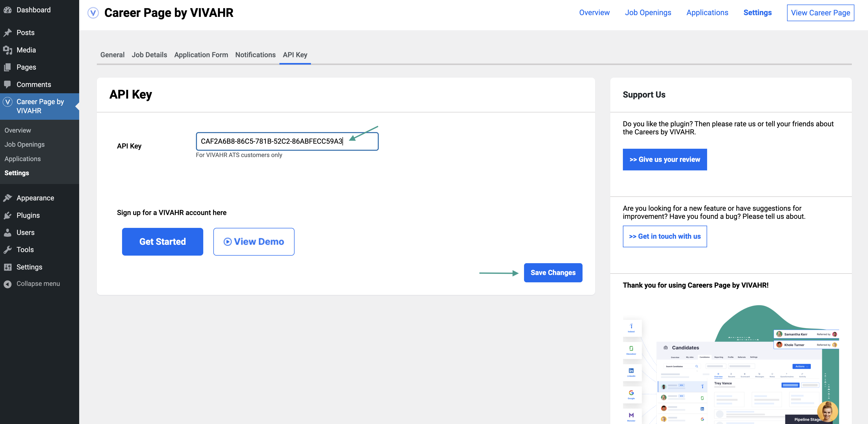Image resolution: width=868 pixels, height=424 pixels.
Task: Click the Comments speech bubble icon
Action: point(7,84)
